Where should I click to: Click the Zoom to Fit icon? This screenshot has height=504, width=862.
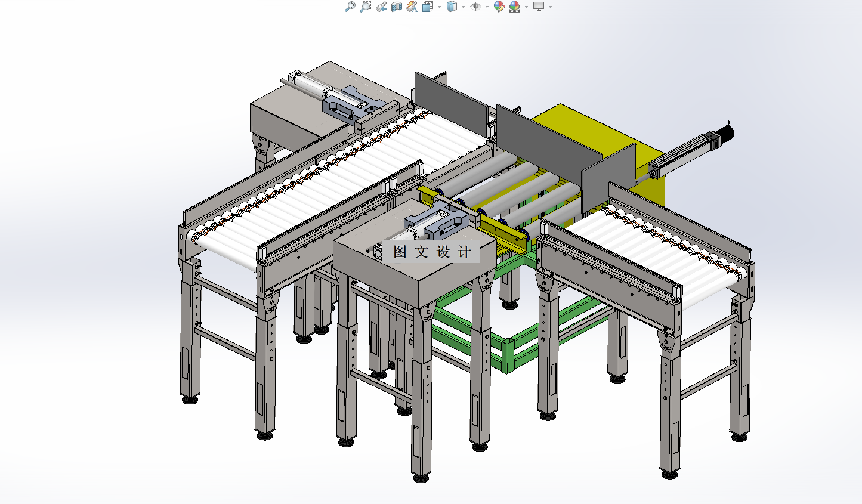point(350,7)
